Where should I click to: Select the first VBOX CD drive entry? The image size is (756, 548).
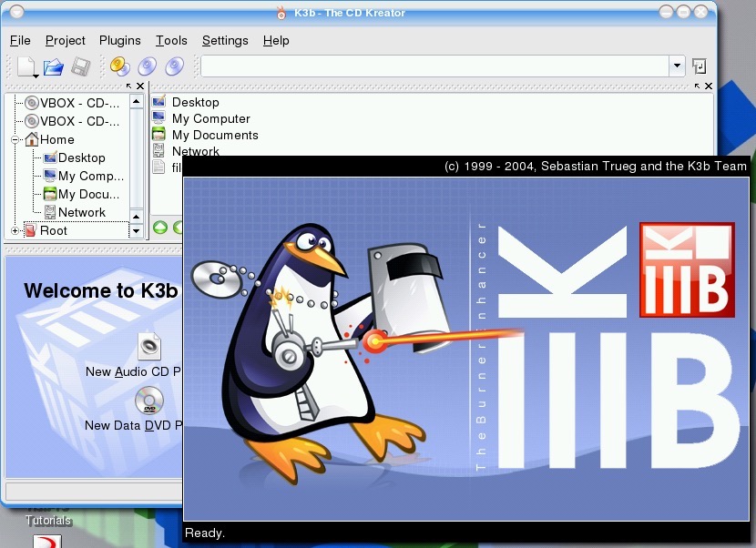[x=79, y=103]
